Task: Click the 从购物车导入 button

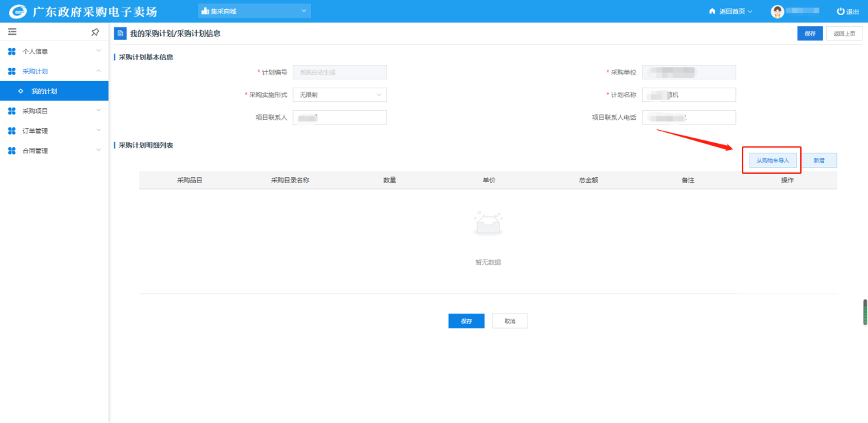Action: point(773,160)
